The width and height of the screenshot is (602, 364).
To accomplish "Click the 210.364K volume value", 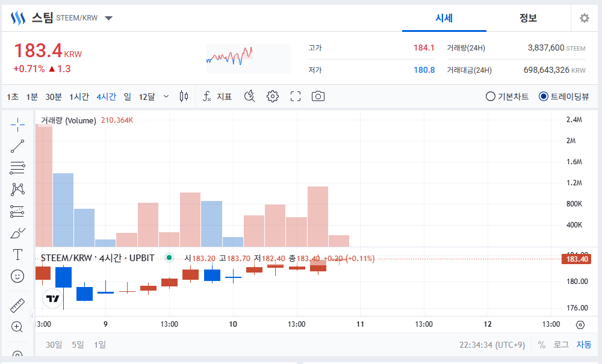I will click(x=117, y=120).
